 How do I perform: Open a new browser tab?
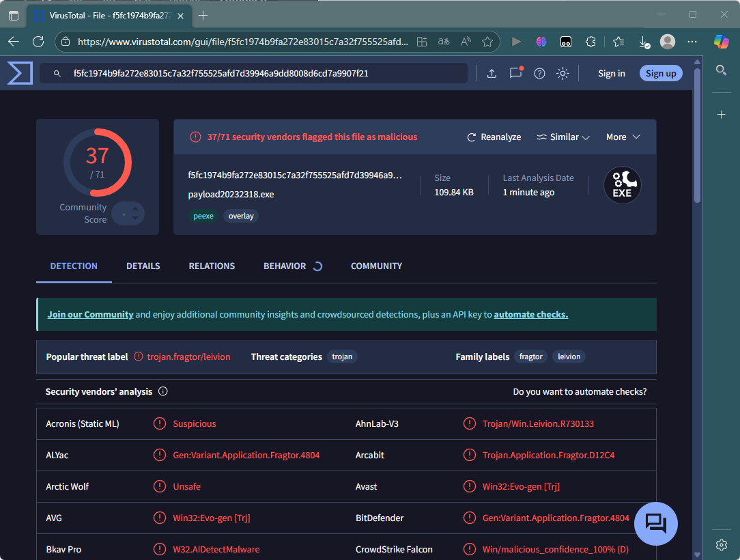(x=203, y=16)
